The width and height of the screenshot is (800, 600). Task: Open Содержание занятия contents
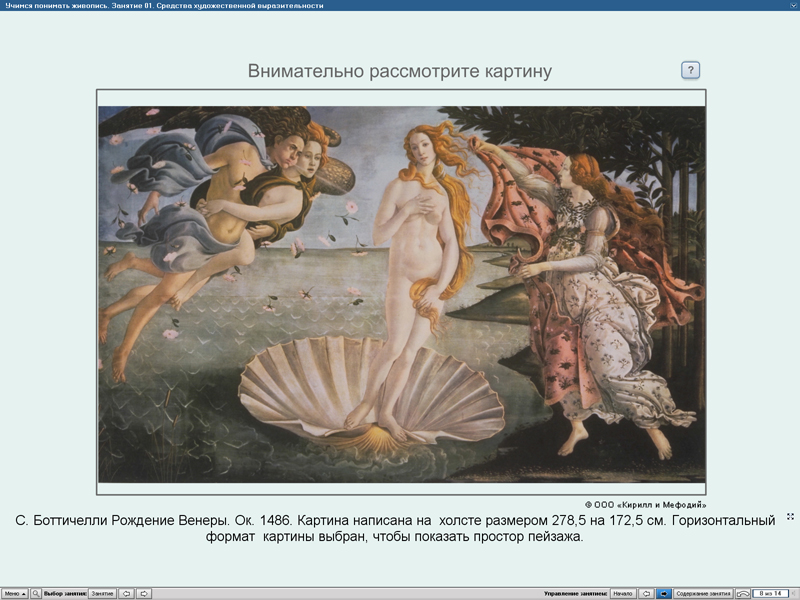[x=705, y=593]
